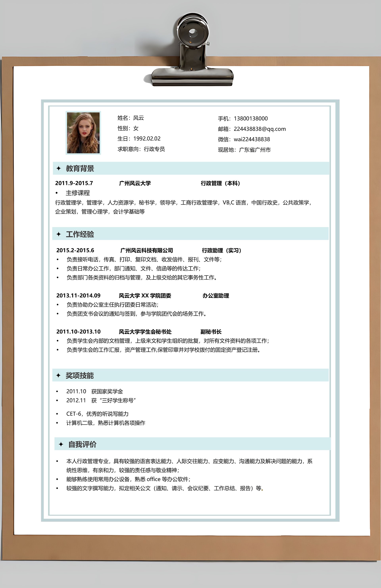The image size is (381, 588).
Task: Click the 教育背景 section header
Action: (80, 169)
